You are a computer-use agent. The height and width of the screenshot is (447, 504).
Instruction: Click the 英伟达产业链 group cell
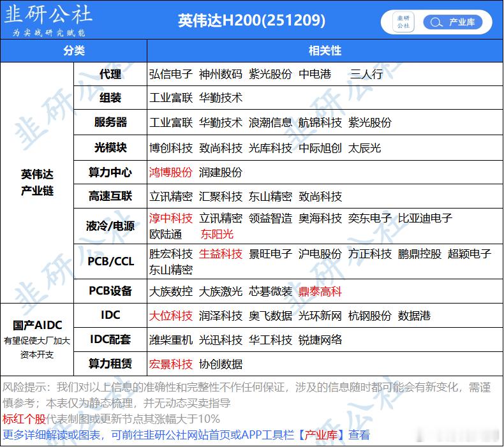point(37,182)
